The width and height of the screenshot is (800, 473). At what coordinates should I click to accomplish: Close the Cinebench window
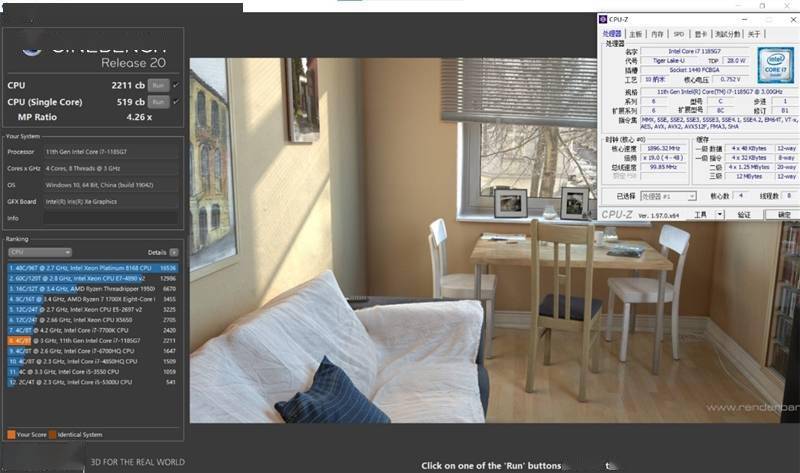pos(787,5)
